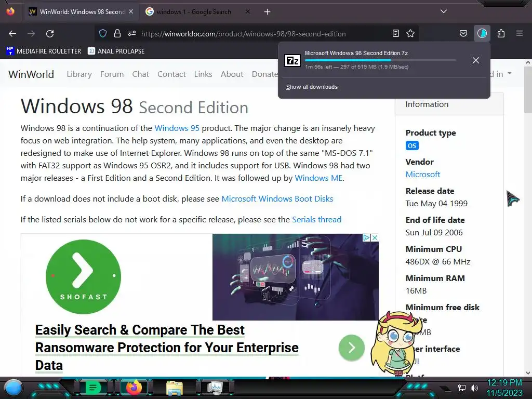
Task: Open MEDIAFIRE ROULETTER bookmark
Action: [x=44, y=51]
